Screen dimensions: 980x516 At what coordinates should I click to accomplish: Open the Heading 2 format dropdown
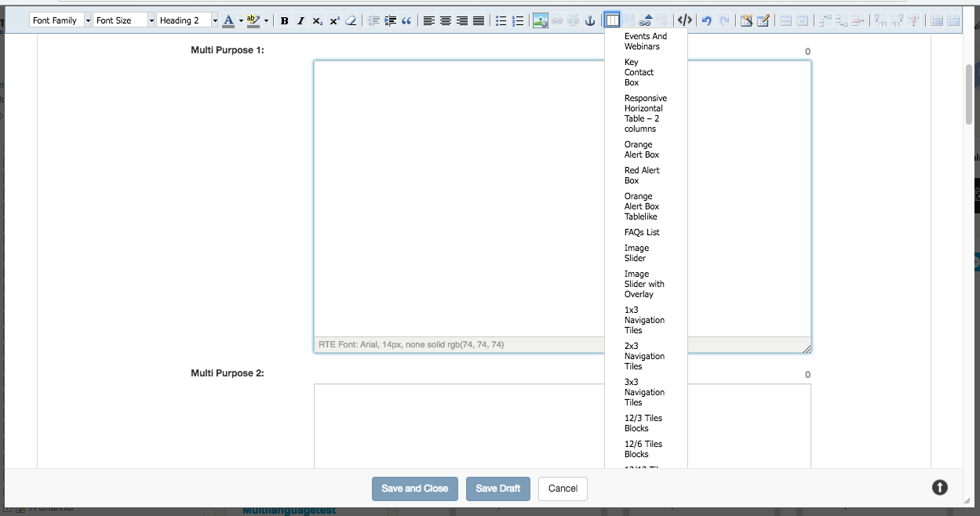188,20
